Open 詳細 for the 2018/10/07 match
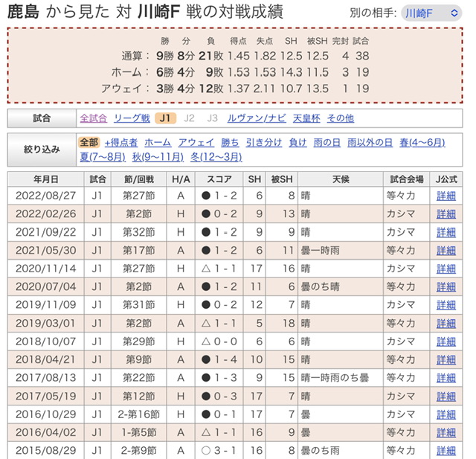Image resolution: width=476 pixels, height=459 pixels. click(x=446, y=341)
